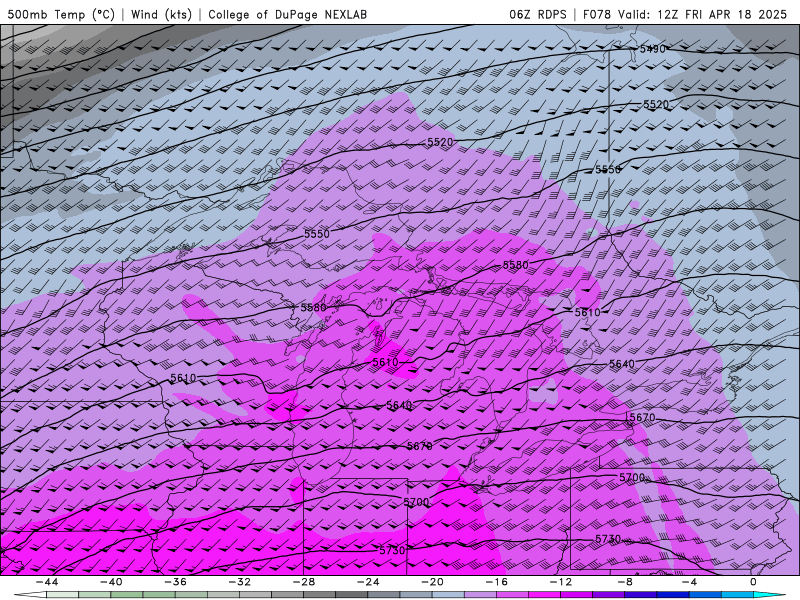Image resolution: width=800 pixels, height=600 pixels.
Task: Select the rightmost 5640 contour label
Action: click(x=622, y=364)
